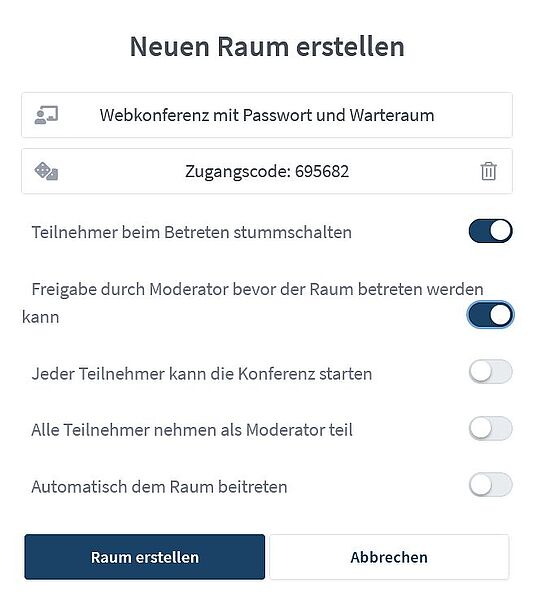Toggle Teilnehmer beim Betreten stummschalten switch
This screenshot has width=546, height=600.
(x=491, y=231)
